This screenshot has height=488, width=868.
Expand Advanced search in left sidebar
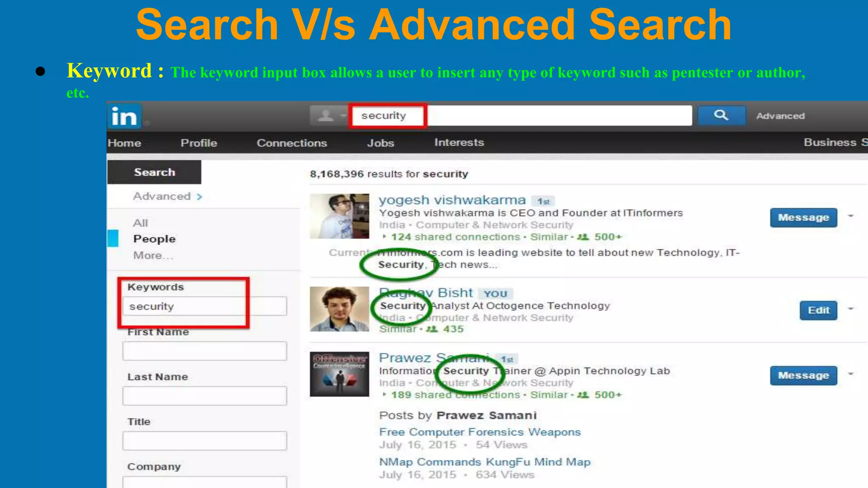coord(167,196)
